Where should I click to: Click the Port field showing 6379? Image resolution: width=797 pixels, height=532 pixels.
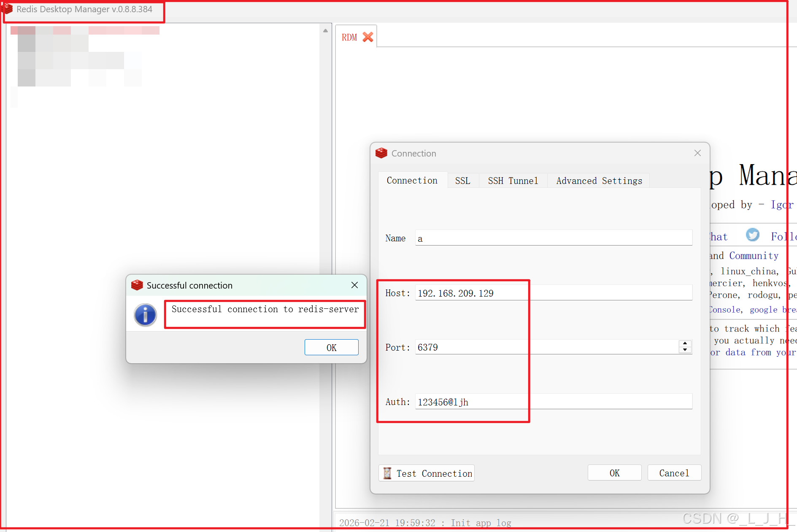pos(547,347)
